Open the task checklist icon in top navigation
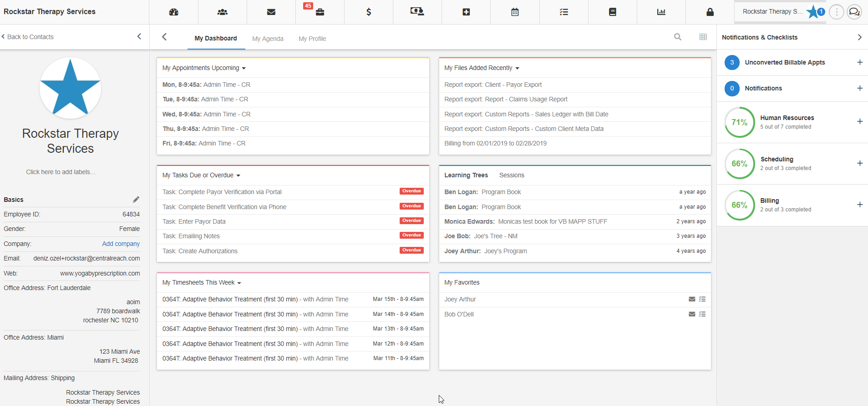The width and height of the screenshot is (868, 406). (564, 12)
